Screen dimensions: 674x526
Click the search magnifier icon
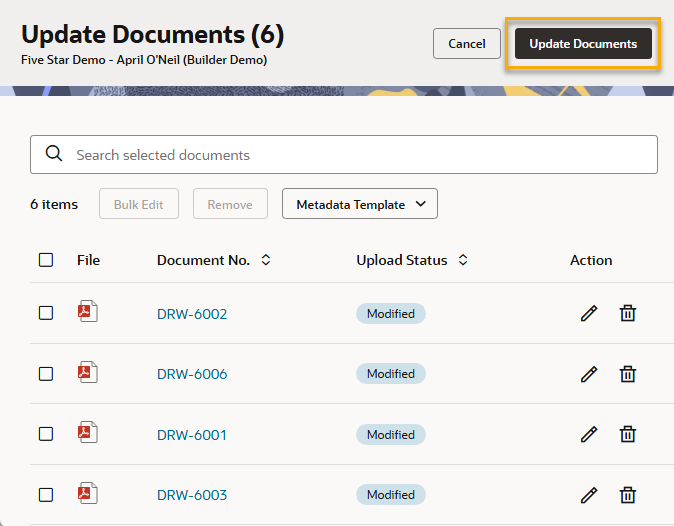[54, 153]
